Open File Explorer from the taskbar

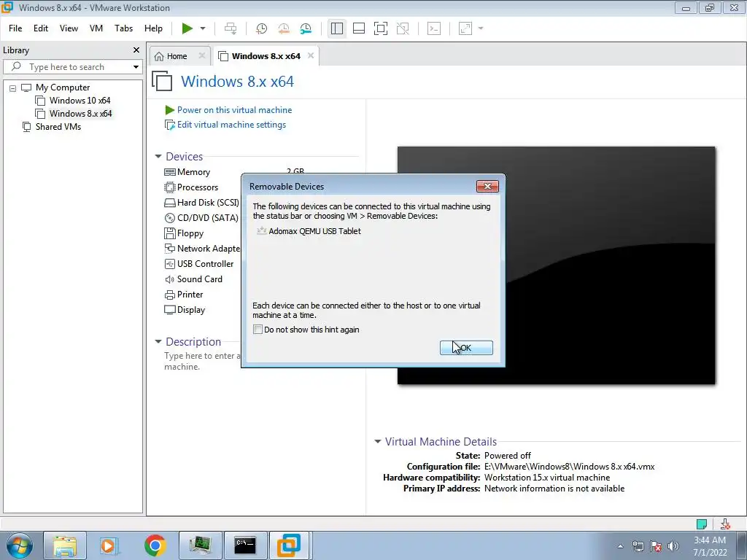pos(65,545)
